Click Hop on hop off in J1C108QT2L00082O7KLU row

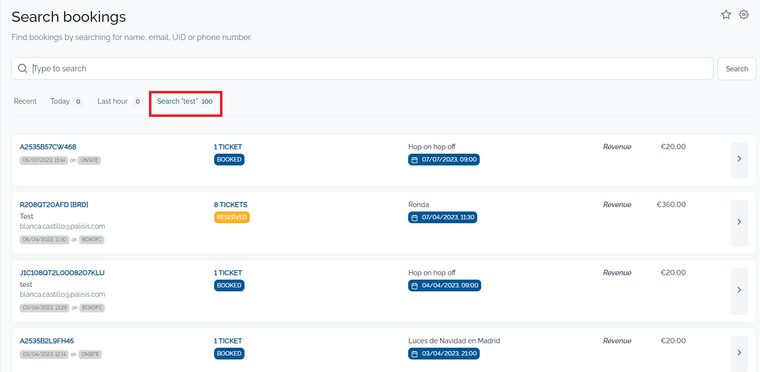(x=432, y=273)
